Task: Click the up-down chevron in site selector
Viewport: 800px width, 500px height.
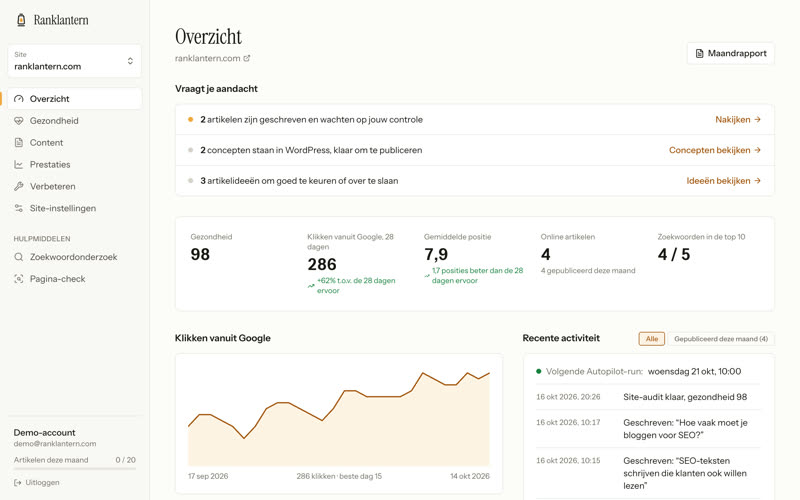Action: point(130,61)
